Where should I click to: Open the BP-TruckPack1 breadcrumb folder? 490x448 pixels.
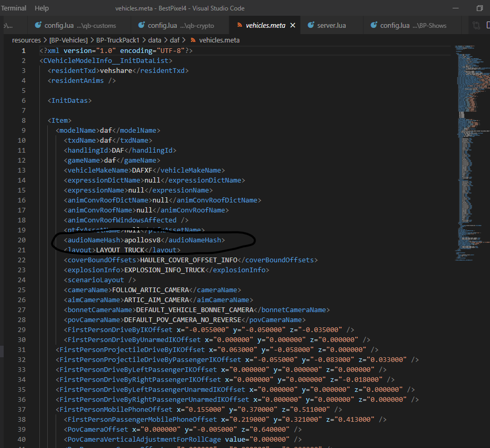(x=118, y=40)
